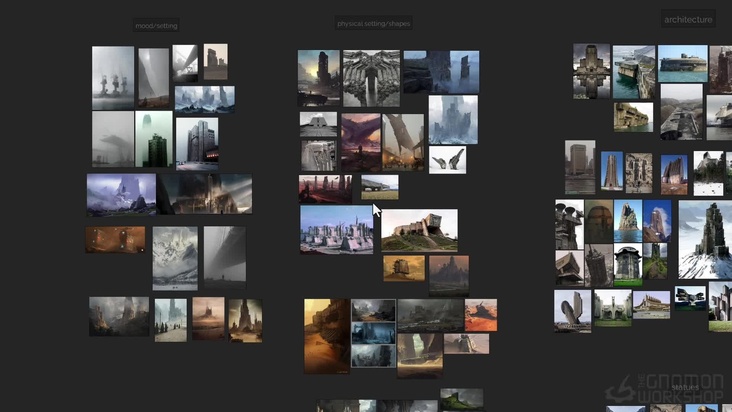Pick the blue icy mountain panorama thumbnail
The width and height of the screenshot is (732, 412).
(x=205, y=99)
